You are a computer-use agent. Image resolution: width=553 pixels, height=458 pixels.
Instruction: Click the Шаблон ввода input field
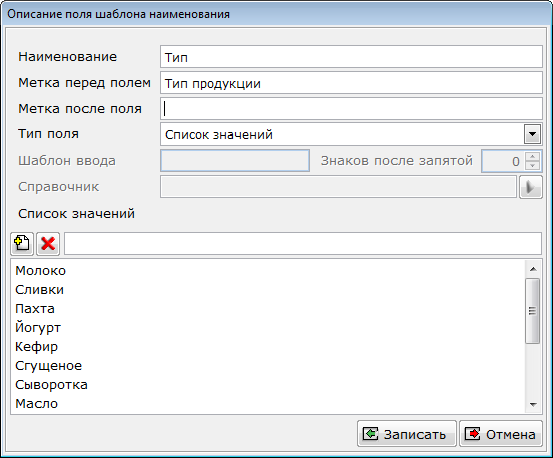235,161
